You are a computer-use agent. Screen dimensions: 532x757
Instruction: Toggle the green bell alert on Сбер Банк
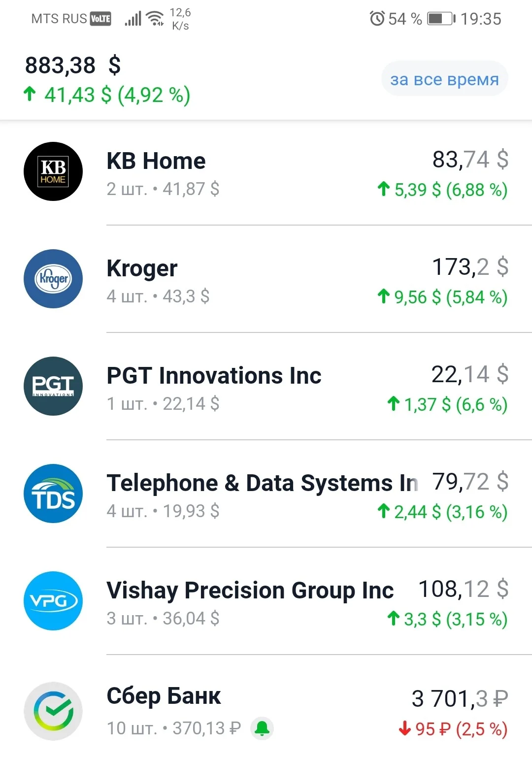pyautogui.click(x=262, y=728)
